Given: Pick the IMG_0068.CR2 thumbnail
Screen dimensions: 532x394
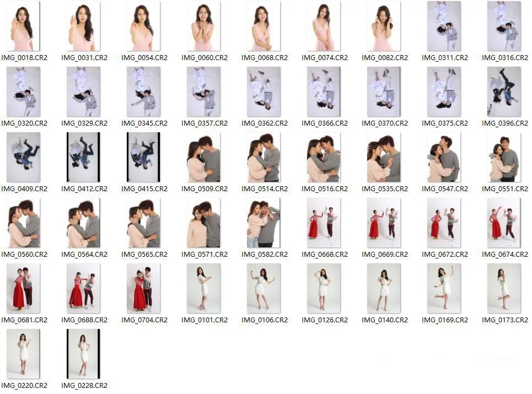Looking at the screenshot, I should click(x=264, y=26).
